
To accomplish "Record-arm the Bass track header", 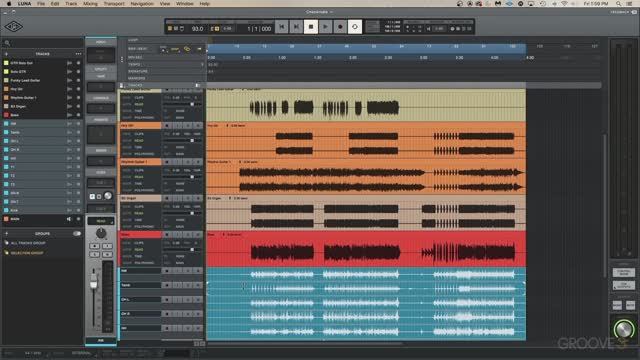I will (166, 235).
